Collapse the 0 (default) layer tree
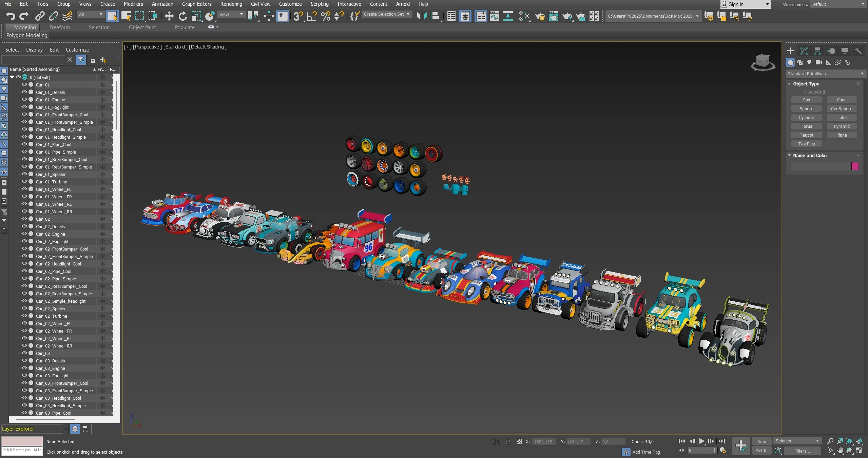This screenshot has width=868, height=458. [12, 77]
